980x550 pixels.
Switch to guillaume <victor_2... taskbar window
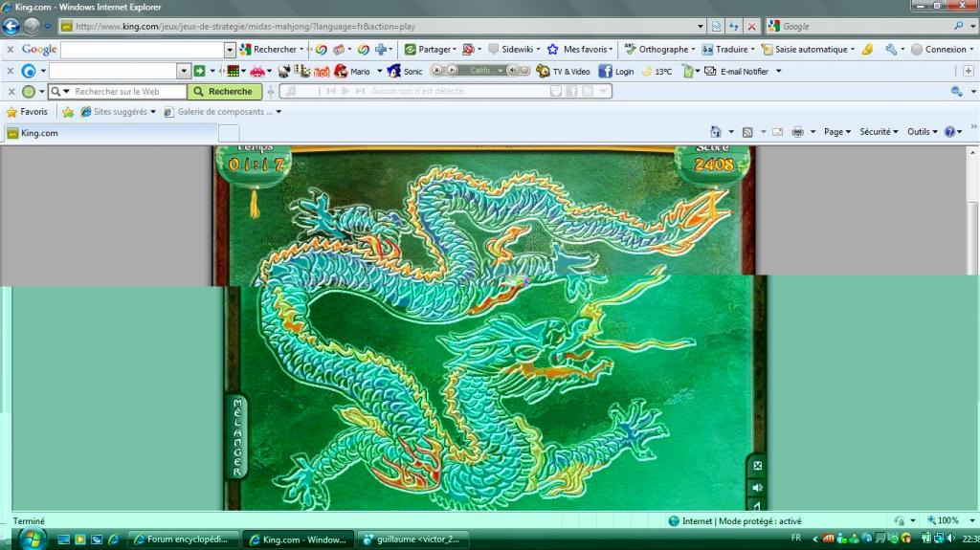(x=412, y=539)
